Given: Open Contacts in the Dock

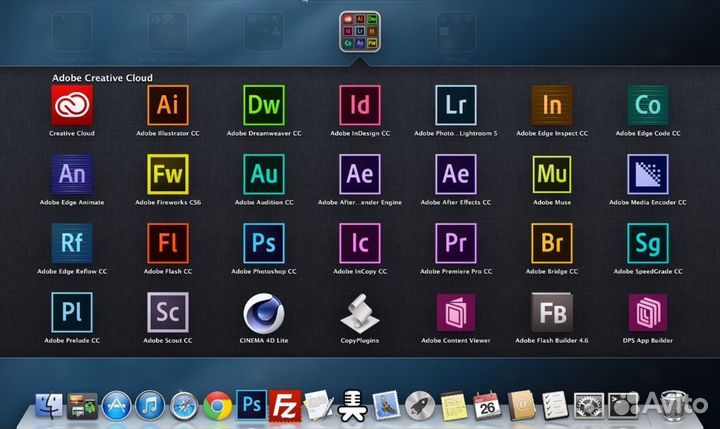Looking at the screenshot, I should click(521, 405).
